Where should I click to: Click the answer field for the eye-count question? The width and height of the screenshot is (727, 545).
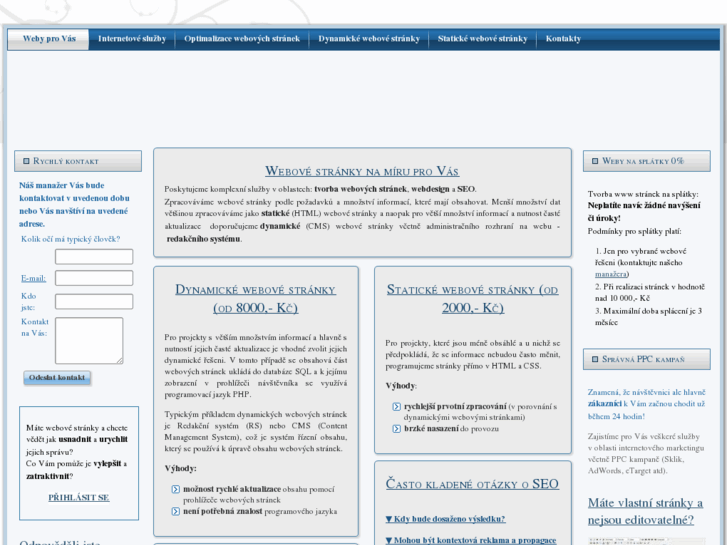tap(94, 256)
